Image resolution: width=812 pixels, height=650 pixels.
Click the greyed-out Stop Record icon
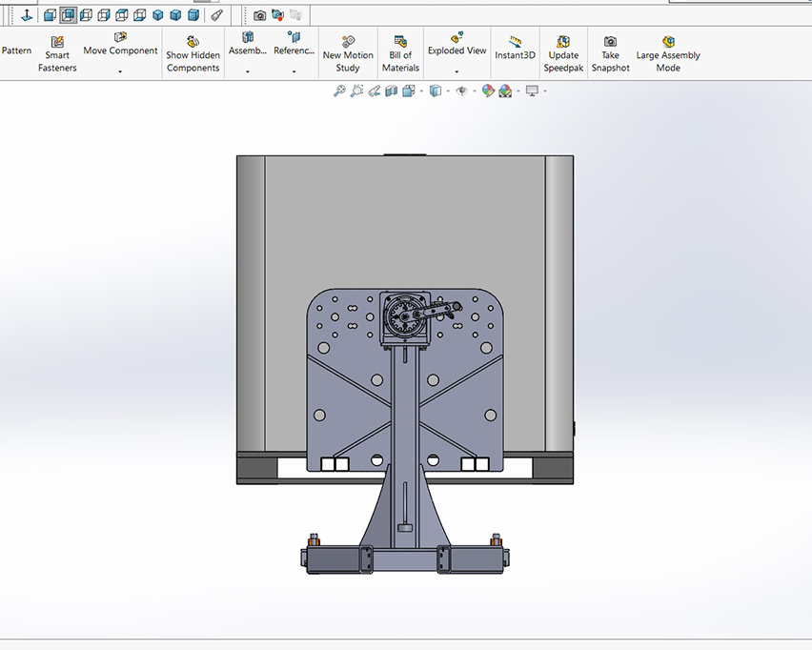296,15
